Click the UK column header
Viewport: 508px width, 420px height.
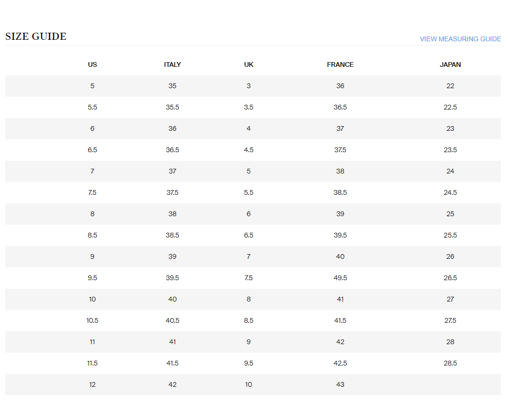249,64
